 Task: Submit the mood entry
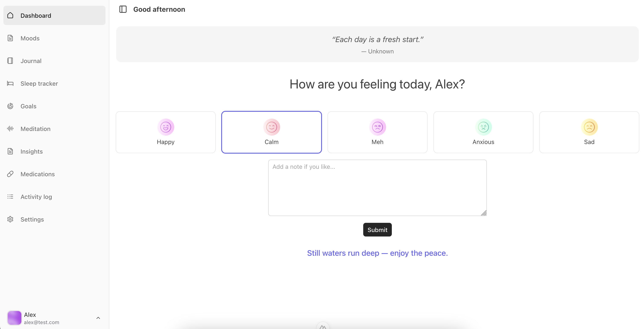point(377,230)
